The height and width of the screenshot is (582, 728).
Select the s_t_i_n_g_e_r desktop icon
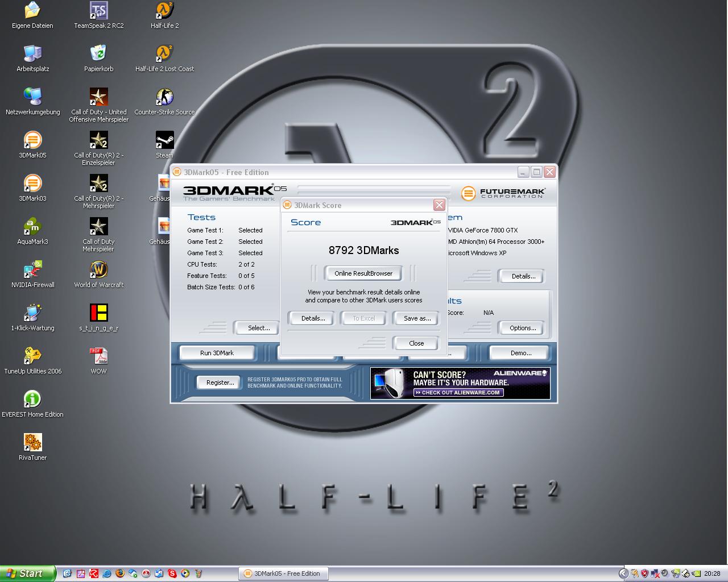click(x=98, y=318)
